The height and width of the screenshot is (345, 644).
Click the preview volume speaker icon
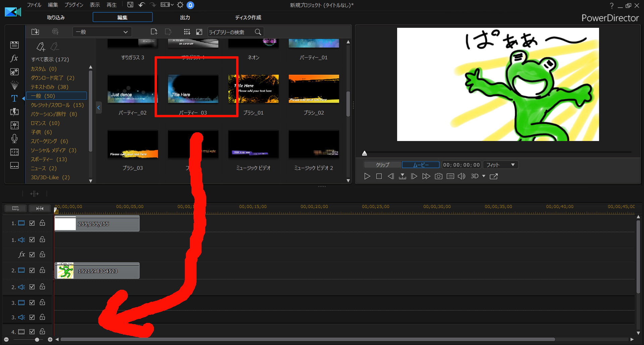462,176
